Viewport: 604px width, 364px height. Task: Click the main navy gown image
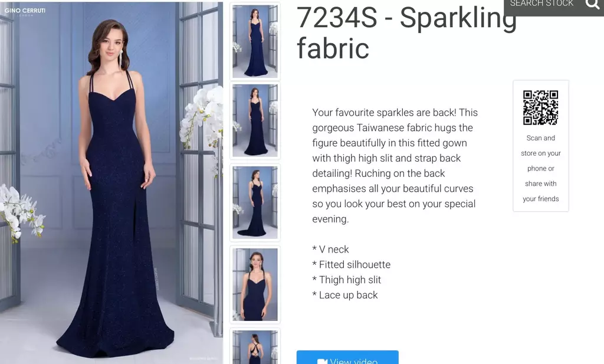[111, 183]
